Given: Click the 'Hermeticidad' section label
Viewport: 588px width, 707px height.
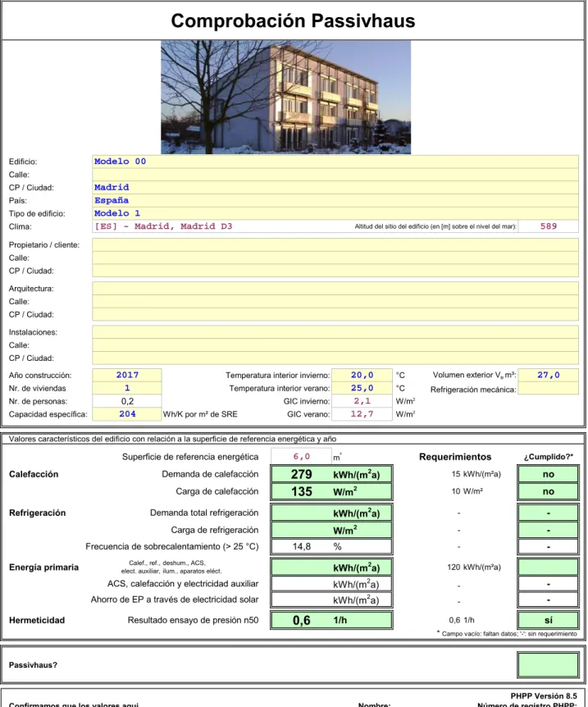Looking at the screenshot, I should [x=37, y=620].
